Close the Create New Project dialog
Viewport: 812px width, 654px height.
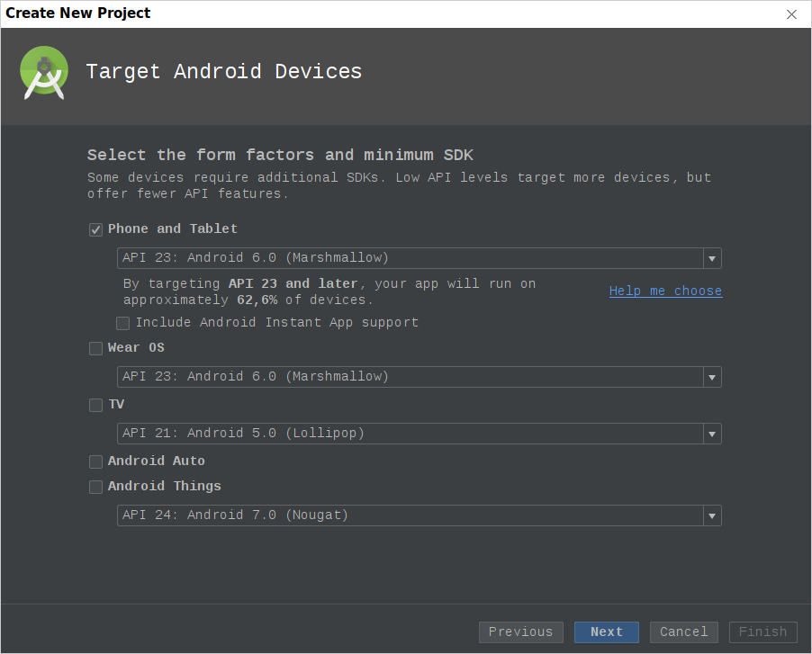click(x=791, y=14)
